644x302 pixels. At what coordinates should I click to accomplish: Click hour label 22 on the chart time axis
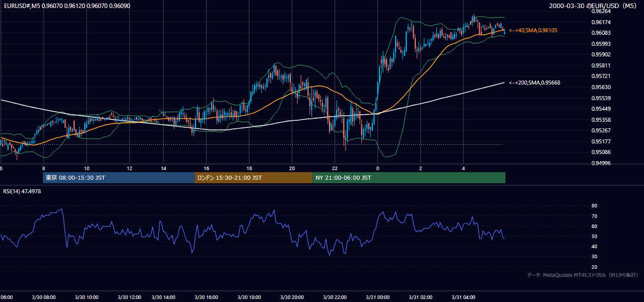tap(335, 168)
